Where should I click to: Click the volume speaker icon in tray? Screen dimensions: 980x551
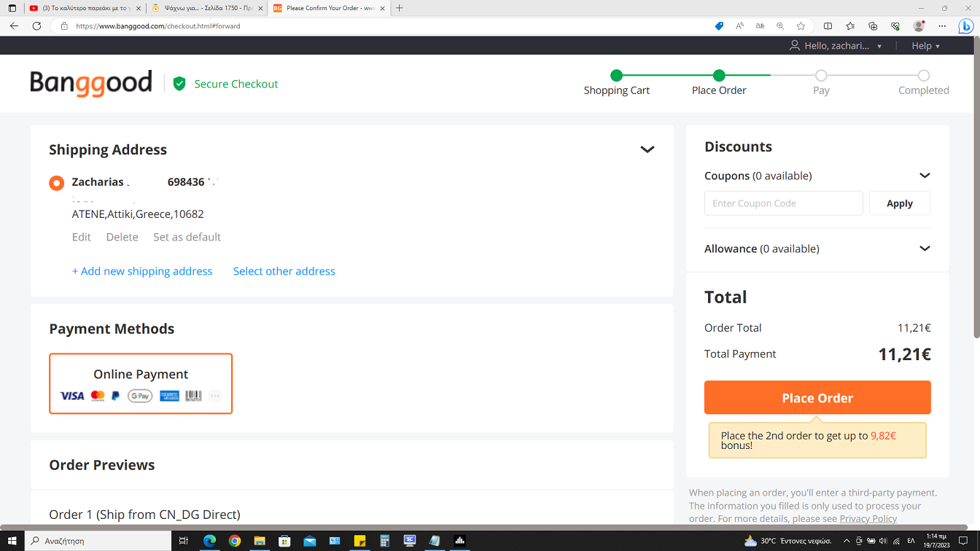pyautogui.click(x=883, y=541)
